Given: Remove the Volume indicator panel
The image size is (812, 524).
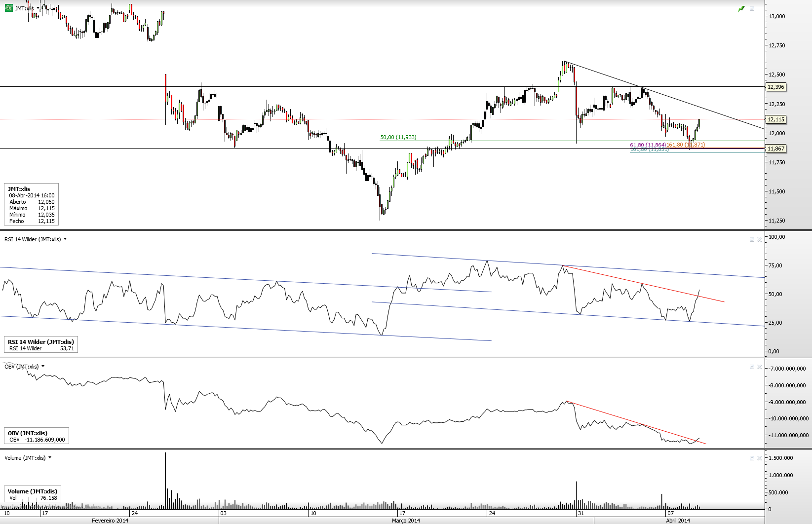Looking at the screenshot, I should (760, 458).
